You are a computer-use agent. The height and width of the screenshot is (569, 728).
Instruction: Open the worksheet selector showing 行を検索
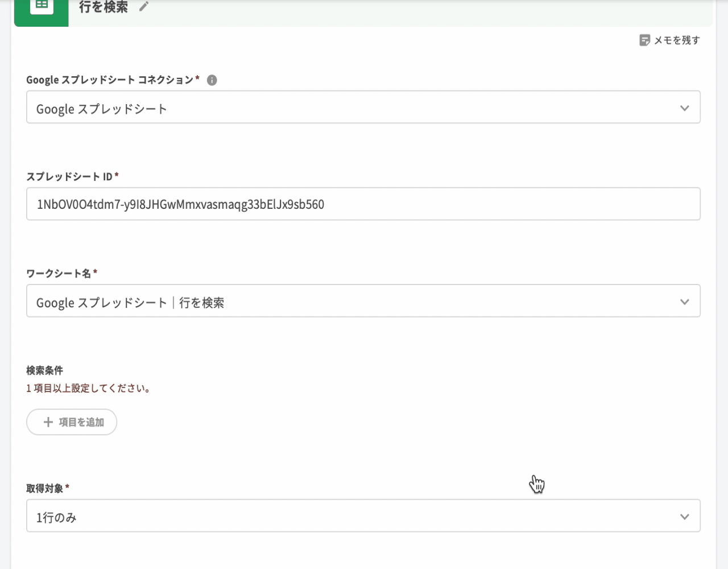341,301
